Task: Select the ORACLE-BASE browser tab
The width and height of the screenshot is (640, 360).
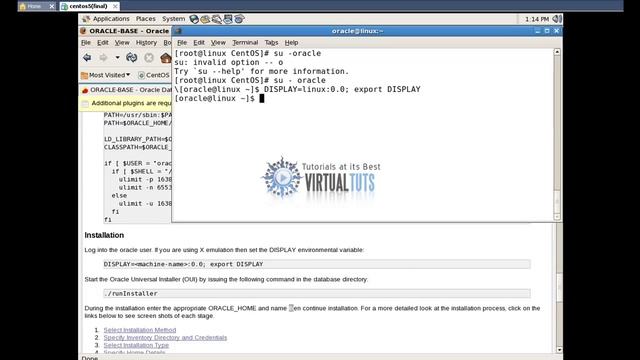Action: pos(127,90)
